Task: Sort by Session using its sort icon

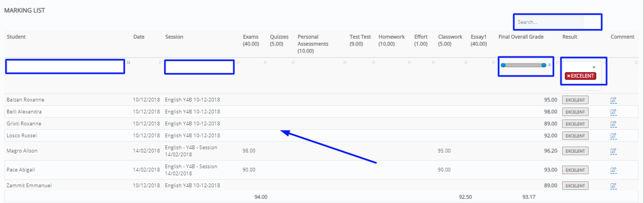Action: coord(238,62)
